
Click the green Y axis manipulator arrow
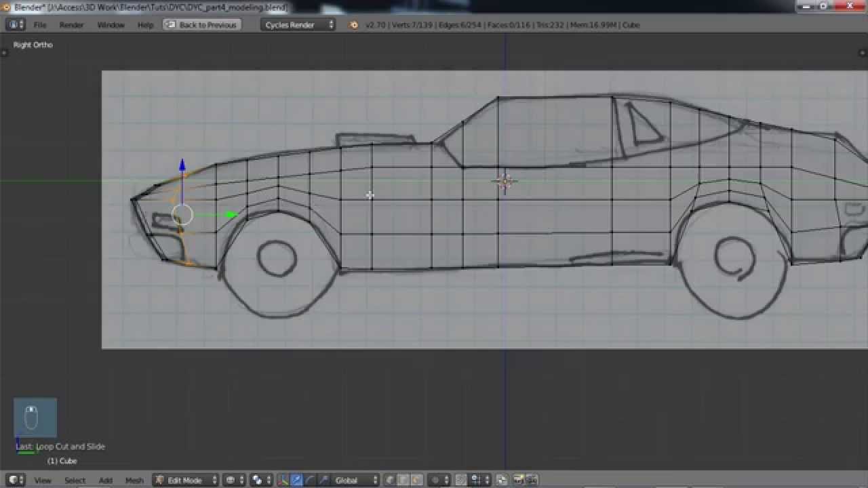[231, 215]
